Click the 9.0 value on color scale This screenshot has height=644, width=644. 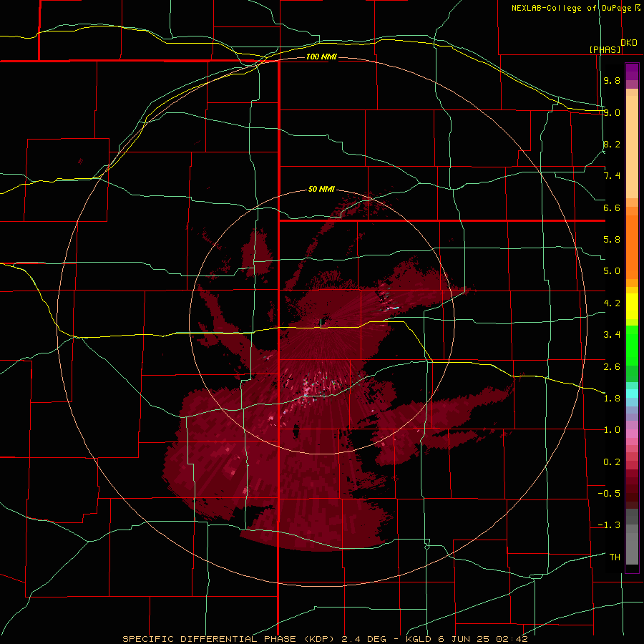point(612,112)
